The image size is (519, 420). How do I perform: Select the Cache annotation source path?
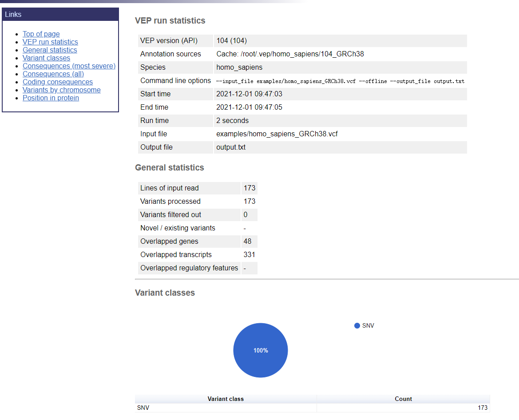tap(290, 54)
